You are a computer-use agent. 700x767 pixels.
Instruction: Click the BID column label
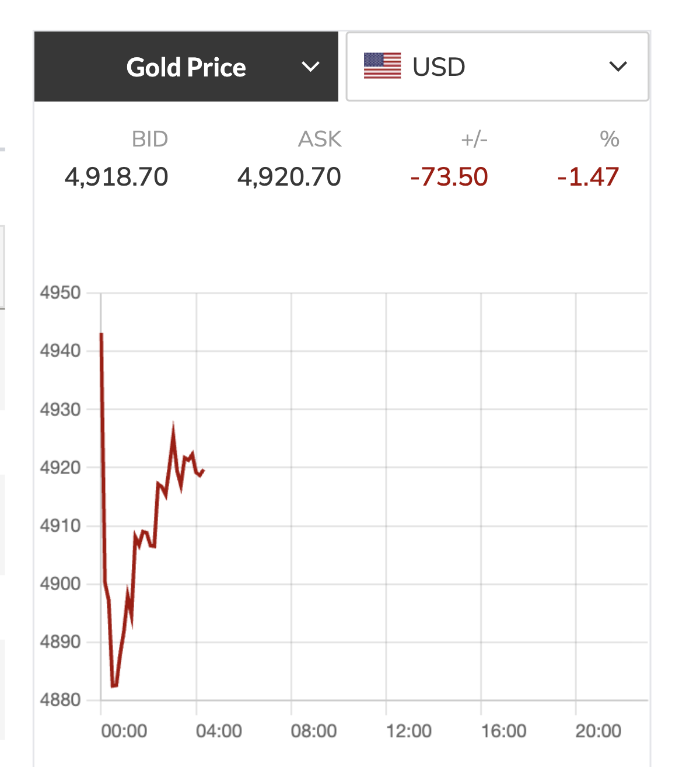150,140
